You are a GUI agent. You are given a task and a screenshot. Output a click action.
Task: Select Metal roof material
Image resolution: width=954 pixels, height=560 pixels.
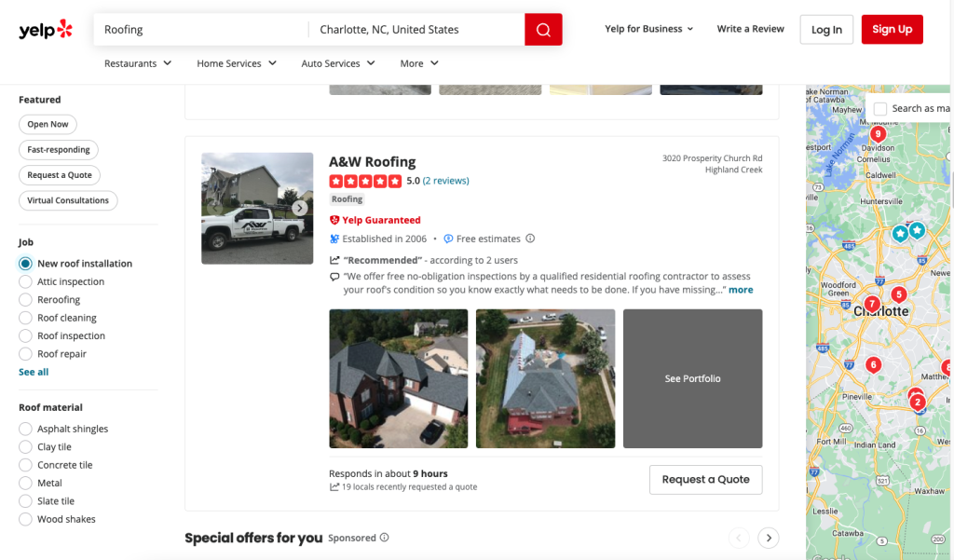[25, 483]
